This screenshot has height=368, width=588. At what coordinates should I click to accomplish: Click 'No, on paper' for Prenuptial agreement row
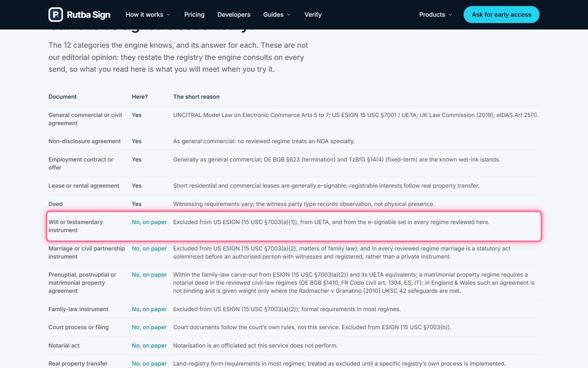tap(149, 275)
